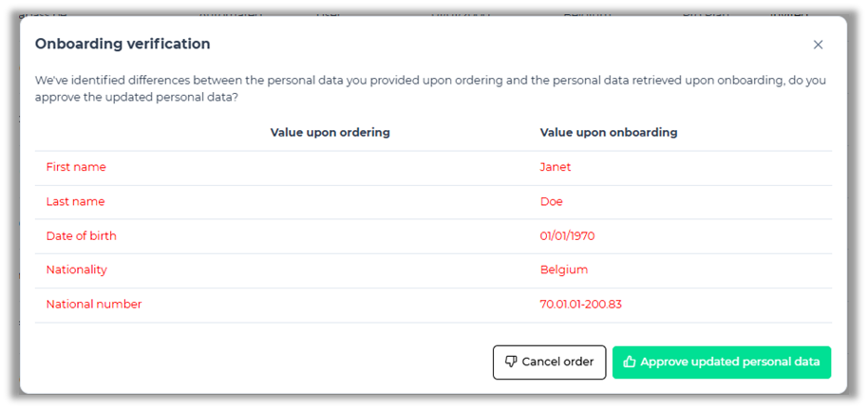Select the birth date 01/01/1970
Viewport: 868px width, 409px height.
pyautogui.click(x=567, y=235)
